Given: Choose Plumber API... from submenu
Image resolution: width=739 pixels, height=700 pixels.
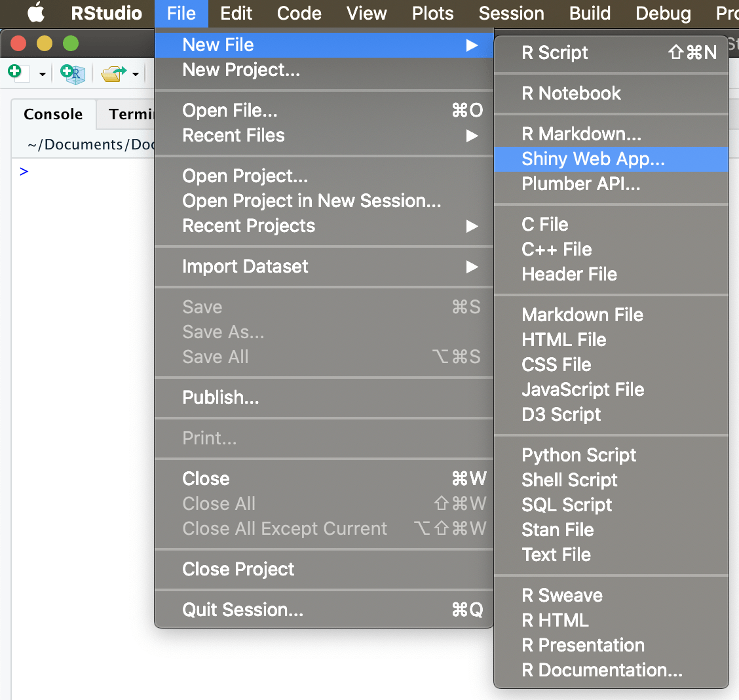Looking at the screenshot, I should pos(611,184).
